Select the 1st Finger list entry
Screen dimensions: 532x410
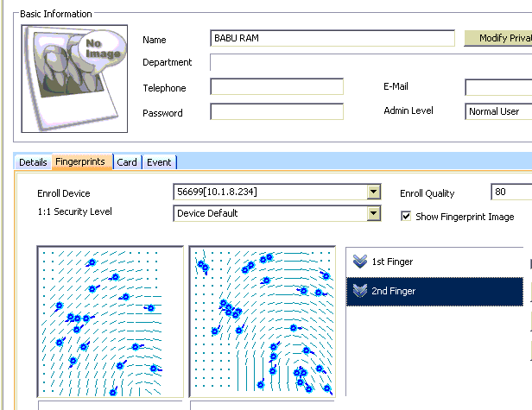[434, 262]
